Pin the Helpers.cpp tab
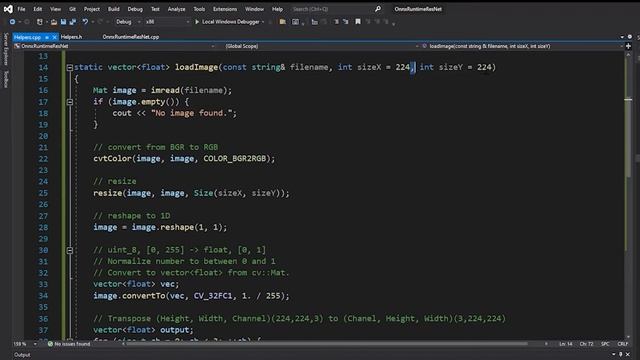The image size is (640, 360). pos(47,37)
